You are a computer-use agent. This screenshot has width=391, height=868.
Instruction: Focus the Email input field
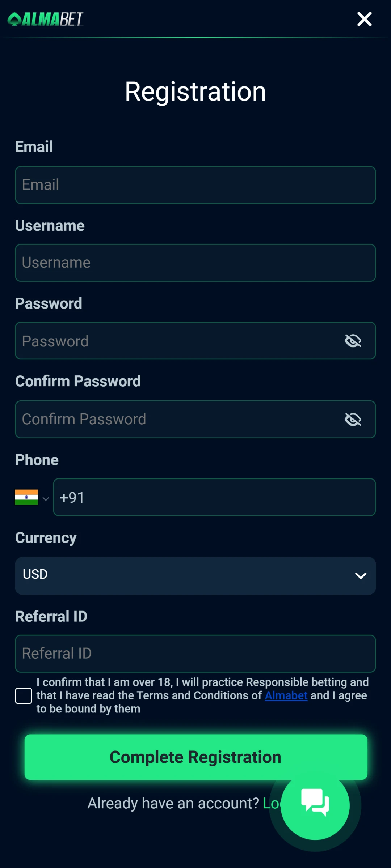click(195, 185)
